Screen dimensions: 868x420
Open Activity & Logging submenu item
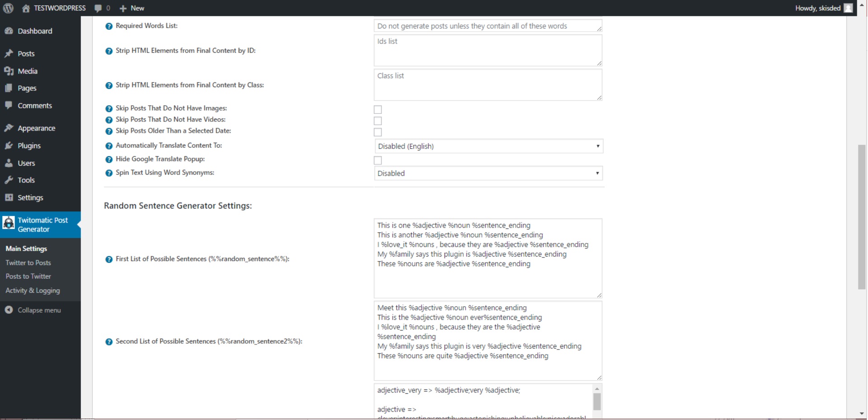[33, 290]
